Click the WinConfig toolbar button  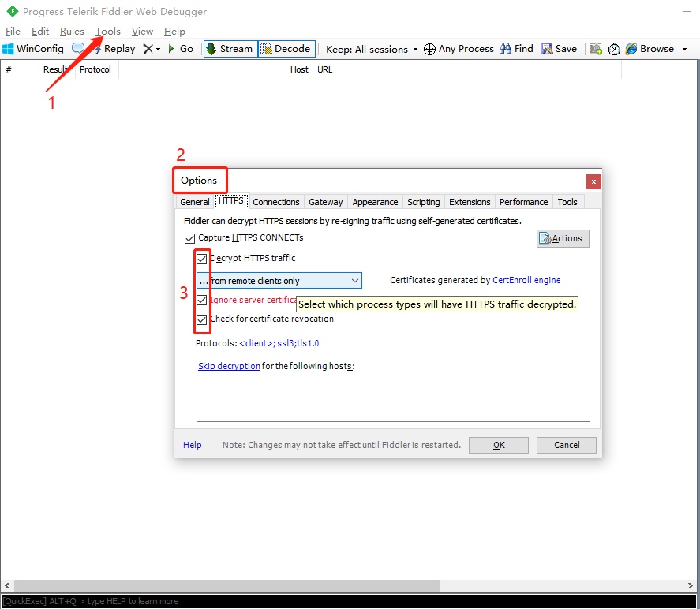click(33, 49)
